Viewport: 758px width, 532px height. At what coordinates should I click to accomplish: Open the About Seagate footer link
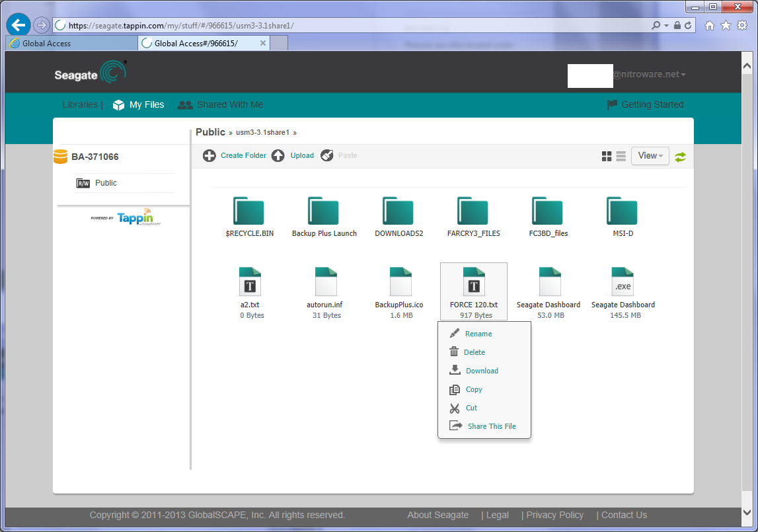click(437, 515)
